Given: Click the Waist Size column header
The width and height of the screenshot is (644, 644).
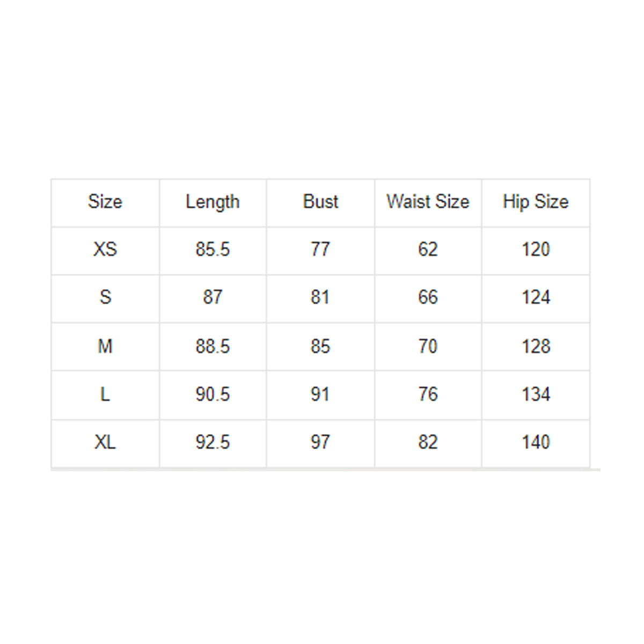Looking at the screenshot, I should [428, 202].
